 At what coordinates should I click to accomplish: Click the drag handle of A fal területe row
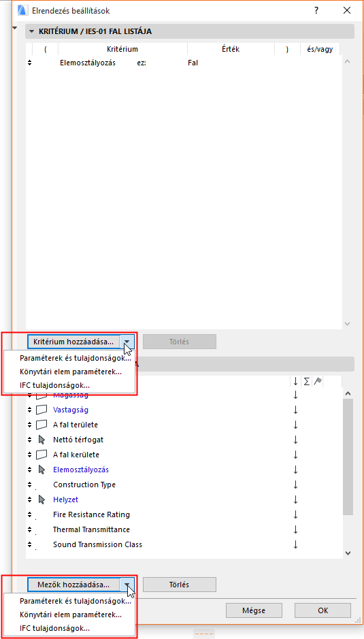29,425
